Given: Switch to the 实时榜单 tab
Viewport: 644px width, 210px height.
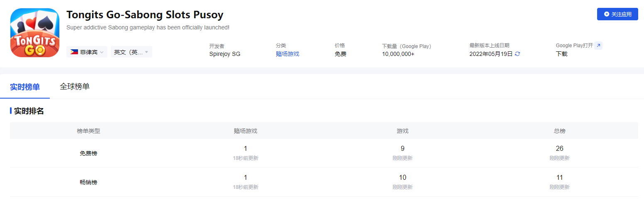Looking at the screenshot, I should pyautogui.click(x=25, y=87).
